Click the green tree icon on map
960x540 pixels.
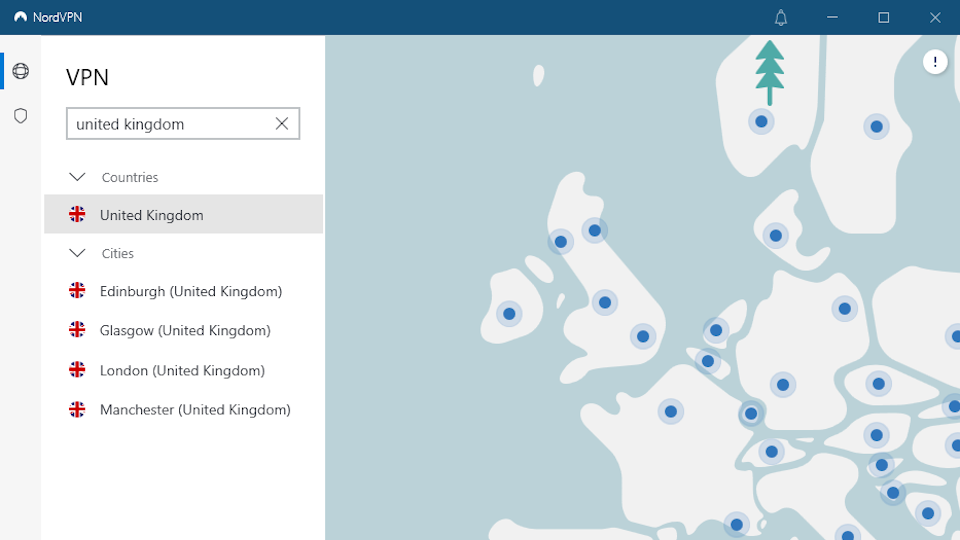click(x=770, y=72)
